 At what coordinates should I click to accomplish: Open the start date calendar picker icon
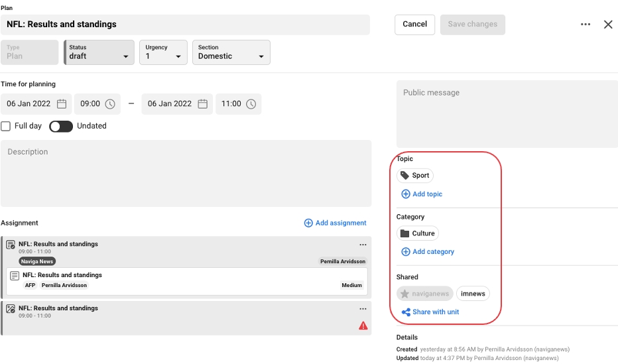coord(62,104)
